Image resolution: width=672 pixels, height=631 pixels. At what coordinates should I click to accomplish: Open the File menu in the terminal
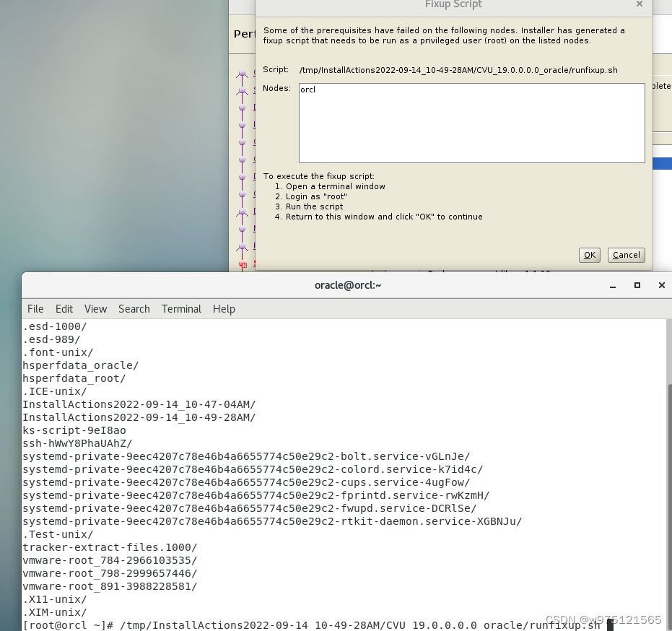point(35,308)
